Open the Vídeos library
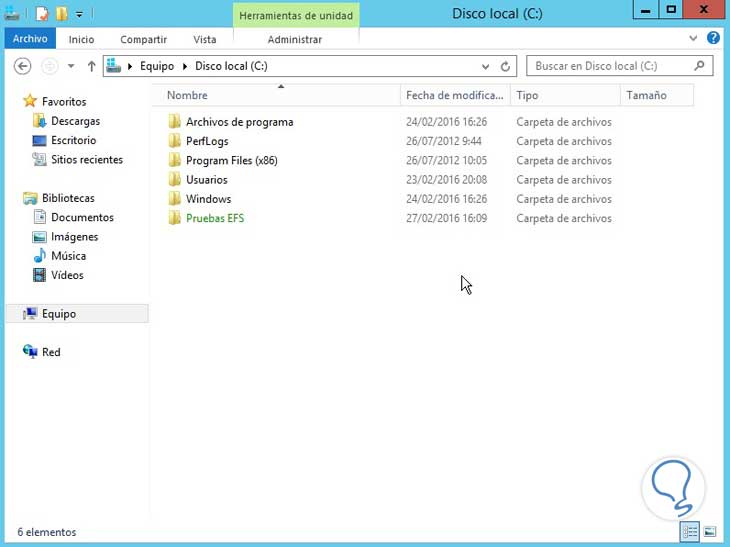Image resolution: width=730 pixels, height=547 pixels. tap(67, 275)
